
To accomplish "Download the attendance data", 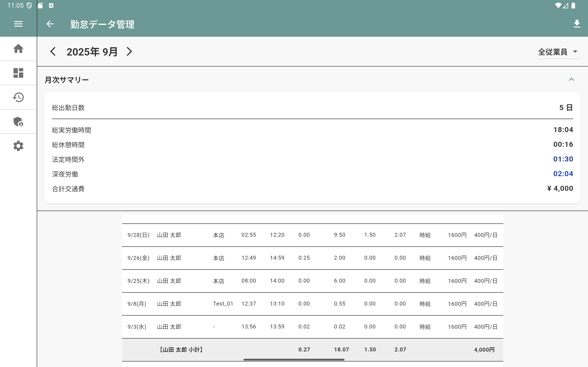I will (577, 24).
